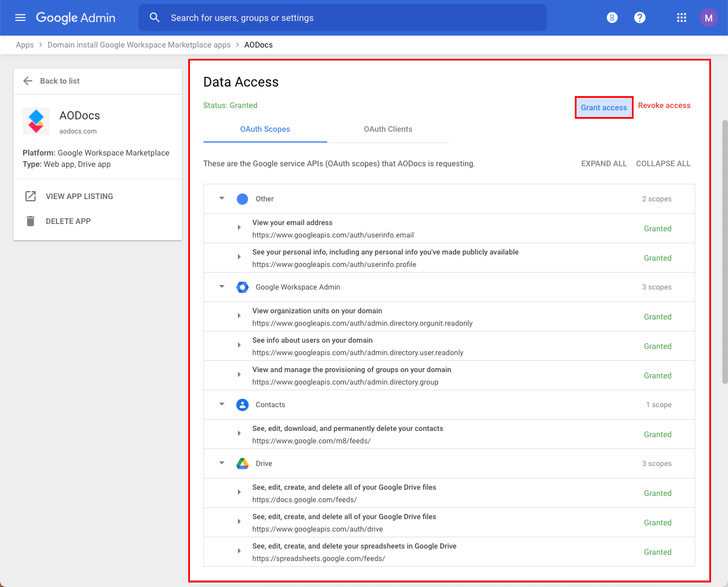Expand the provisioning of groups scope
Screen dimensions: 728x587
pos(239,374)
